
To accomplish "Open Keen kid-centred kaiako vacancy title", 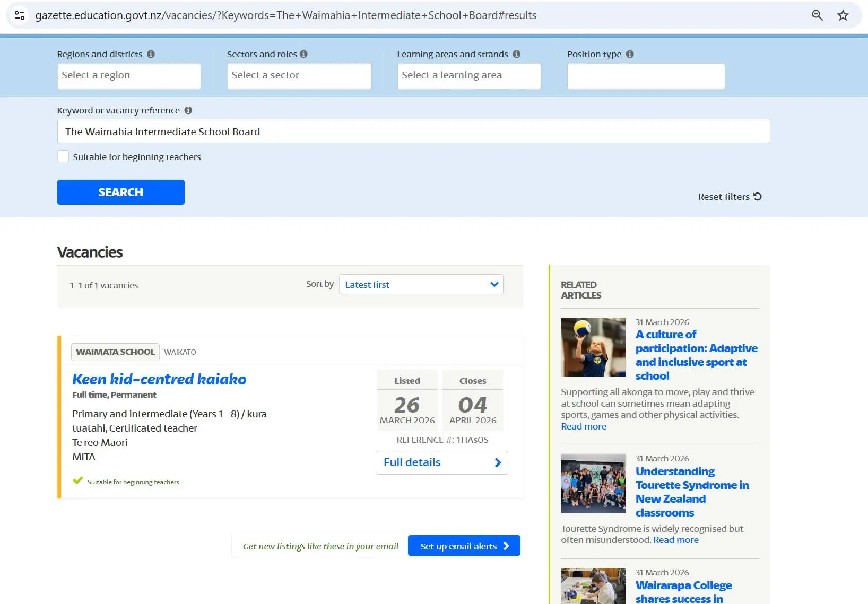I will [x=159, y=379].
